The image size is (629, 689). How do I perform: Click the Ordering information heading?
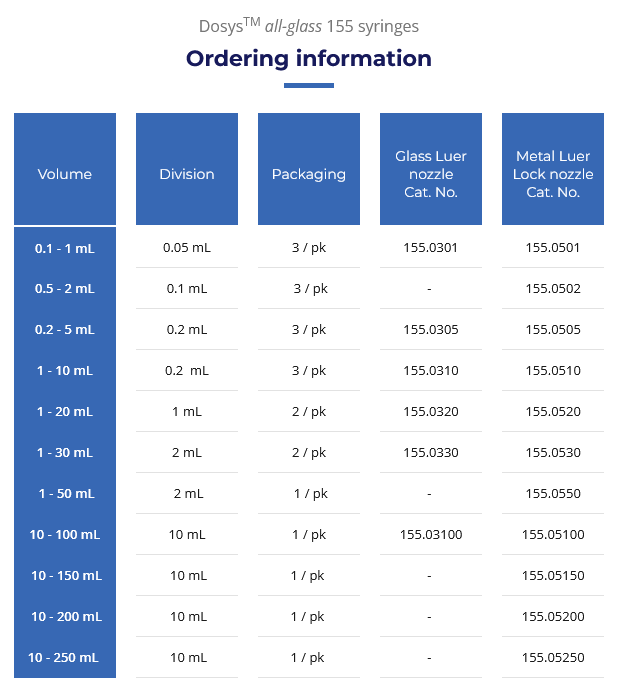309,58
